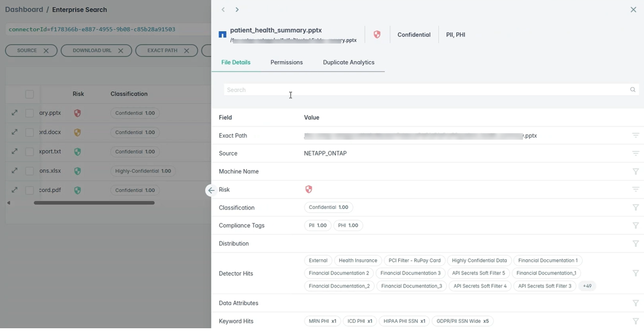Click the PII 1.00 compliance tag
The height and width of the screenshot is (332, 644).
tap(317, 226)
